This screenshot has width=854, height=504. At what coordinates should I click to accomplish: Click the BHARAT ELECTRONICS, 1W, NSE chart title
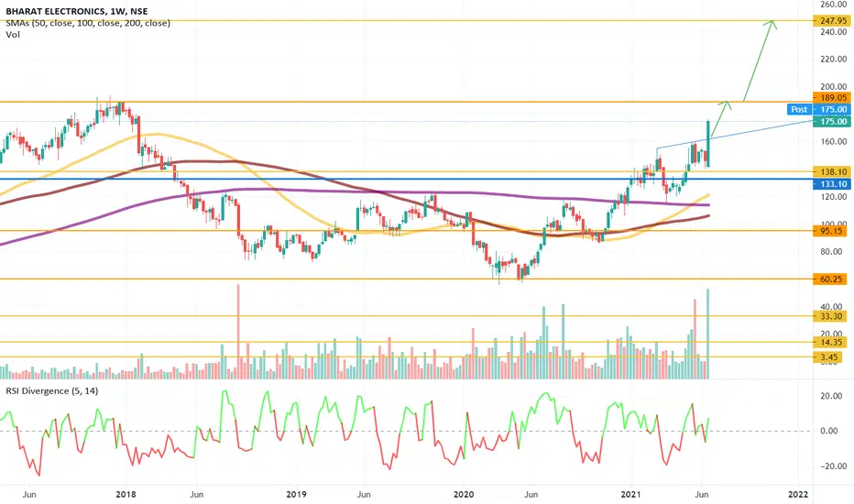pyautogui.click(x=77, y=11)
